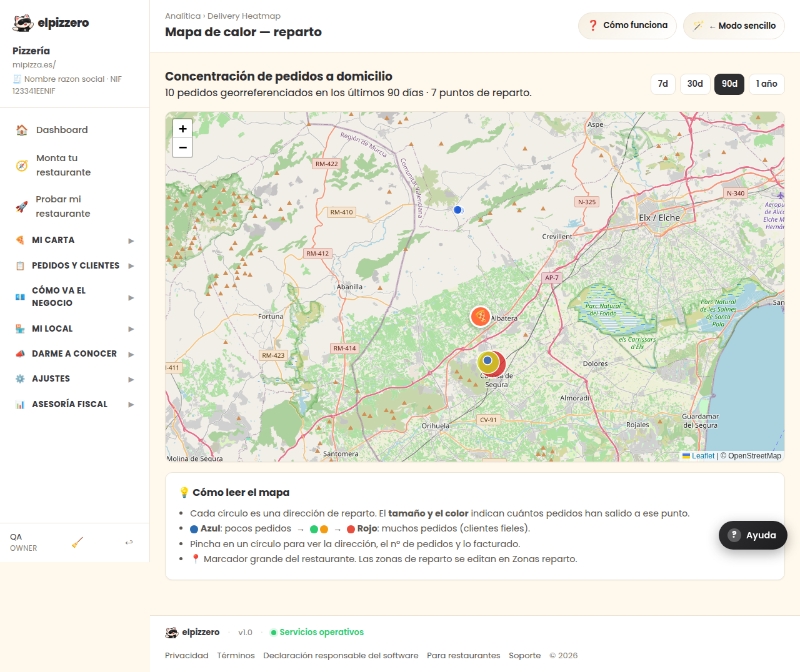Expand the ASESORÍA FISCAL section

click(75, 405)
